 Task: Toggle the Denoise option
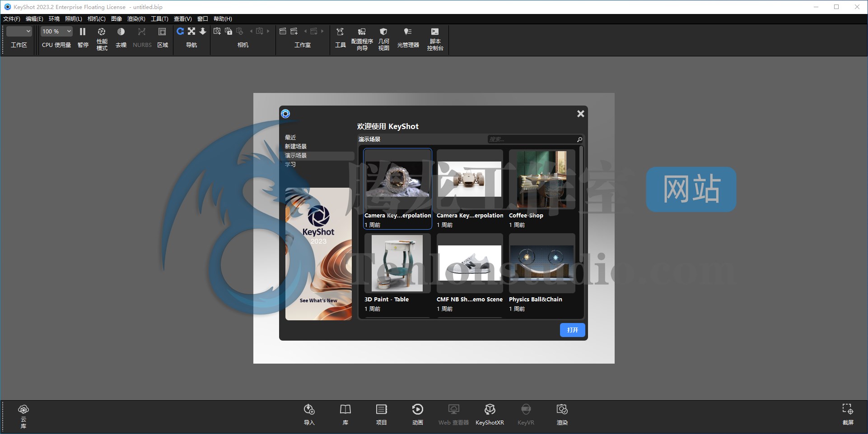click(x=121, y=32)
